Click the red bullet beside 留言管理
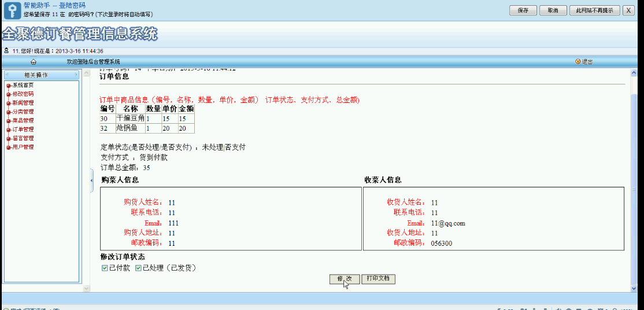The height and width of the screenshot is (310, 644). [9, 139]
